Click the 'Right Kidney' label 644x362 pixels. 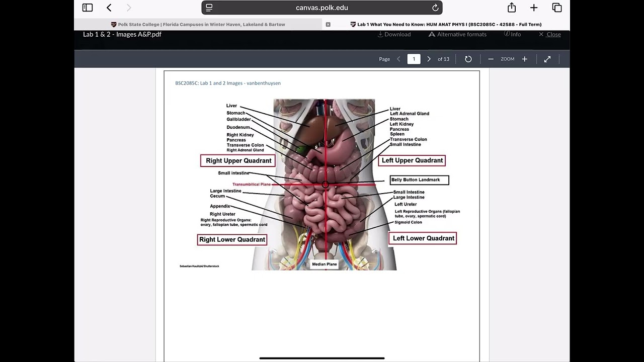[x=240, y=135]
